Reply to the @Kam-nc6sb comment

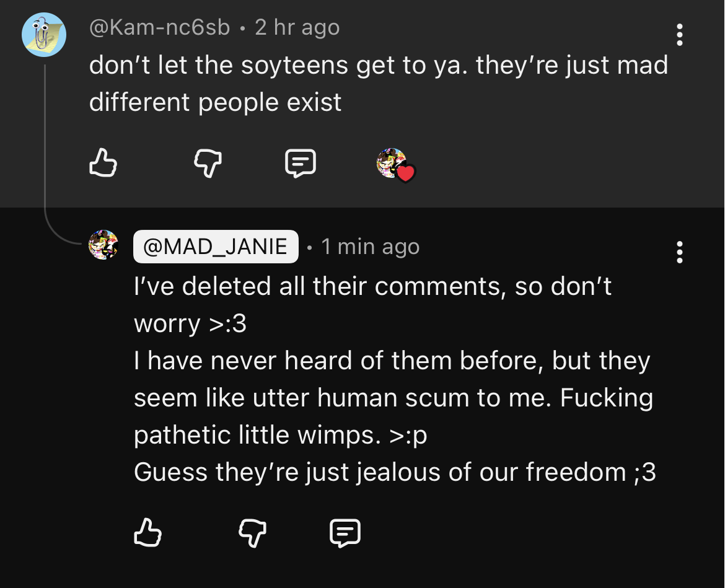click(301, 164)
